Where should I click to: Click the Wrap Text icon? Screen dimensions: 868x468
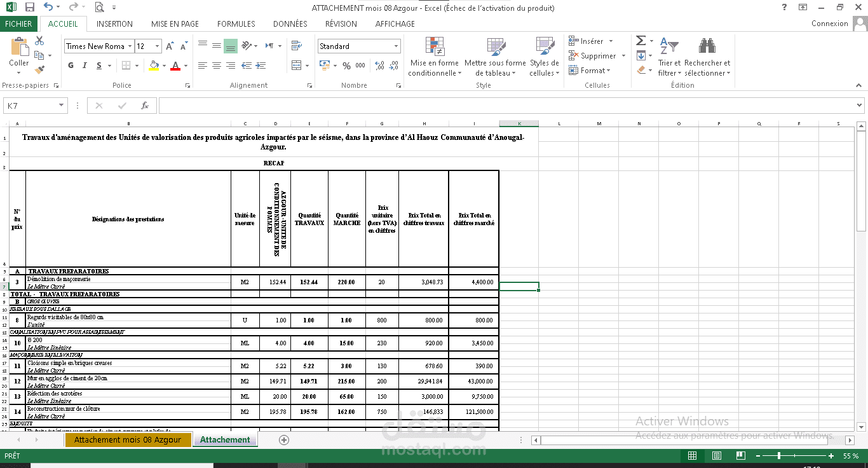(x=295, y=46)
